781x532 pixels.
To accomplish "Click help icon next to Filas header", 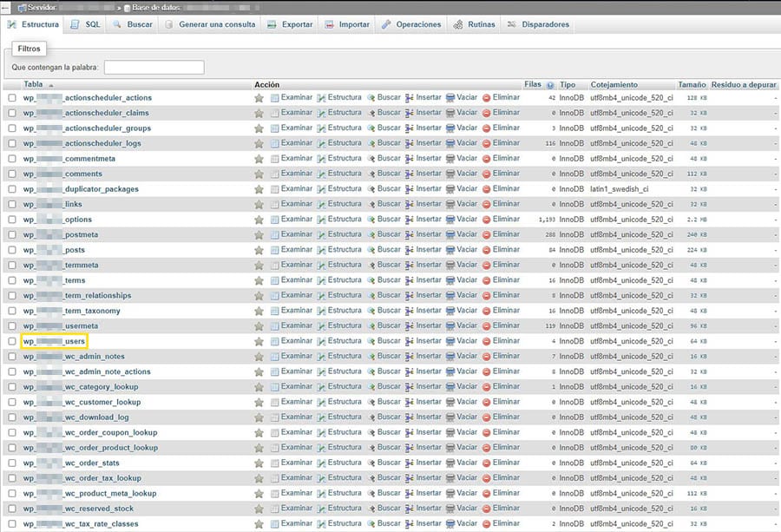I will click(550, 85).
